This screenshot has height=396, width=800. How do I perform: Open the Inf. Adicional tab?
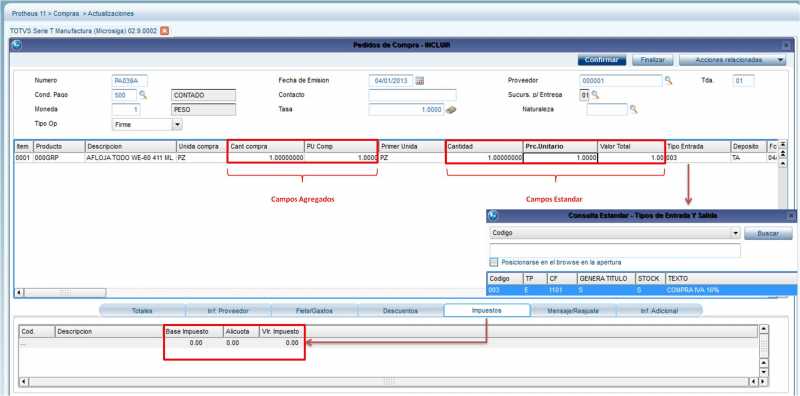pos(659,310)
